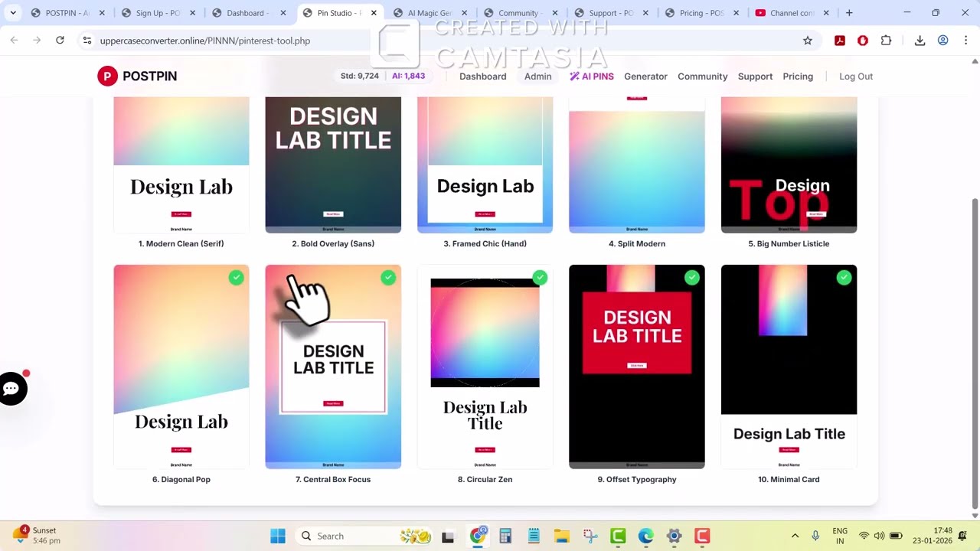The height and width of the screenshot is (551, 980).
Task: Switch to the Sign Up tab
Action: (159, 13)
